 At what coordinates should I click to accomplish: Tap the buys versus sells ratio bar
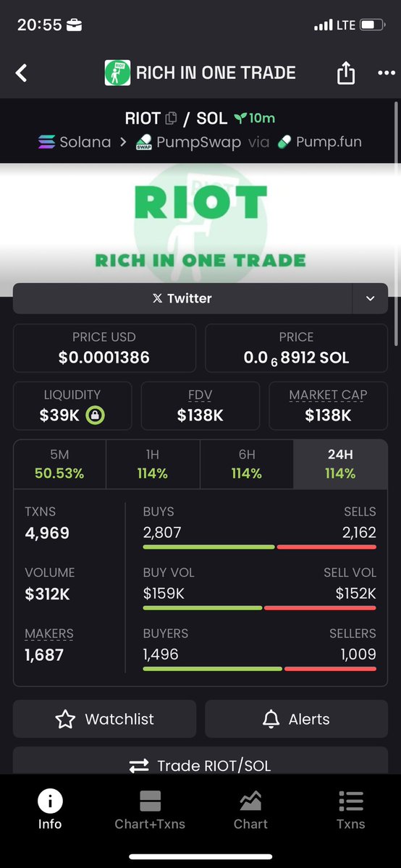[260, 547]
